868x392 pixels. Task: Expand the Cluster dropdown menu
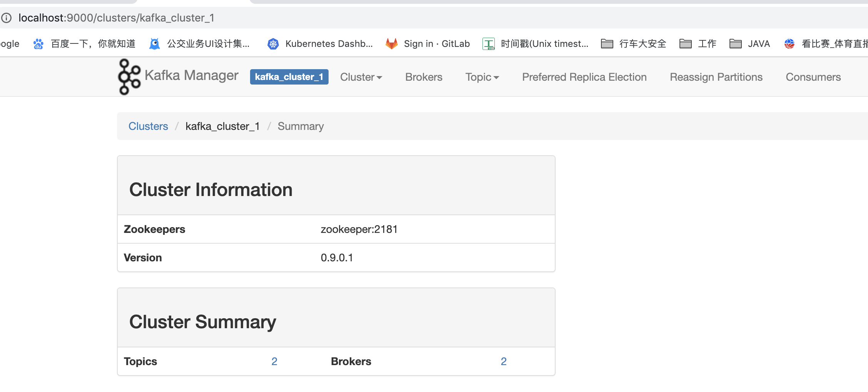(x=361, y=77)
